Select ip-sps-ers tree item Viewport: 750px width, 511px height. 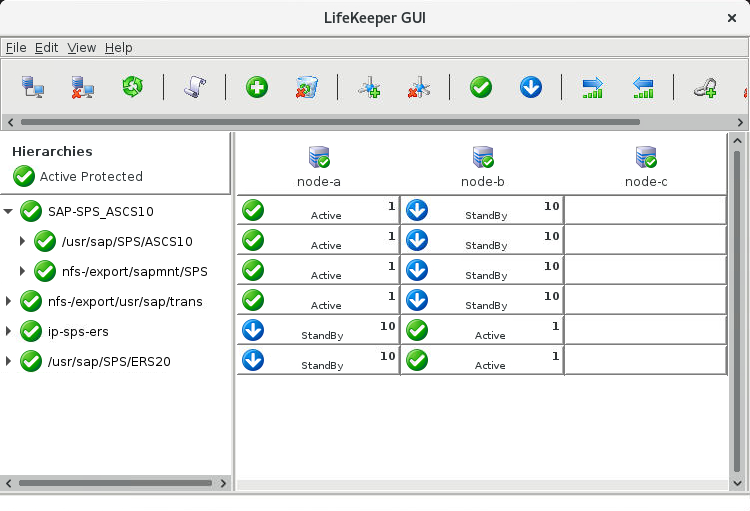click(x=78, y=332)
